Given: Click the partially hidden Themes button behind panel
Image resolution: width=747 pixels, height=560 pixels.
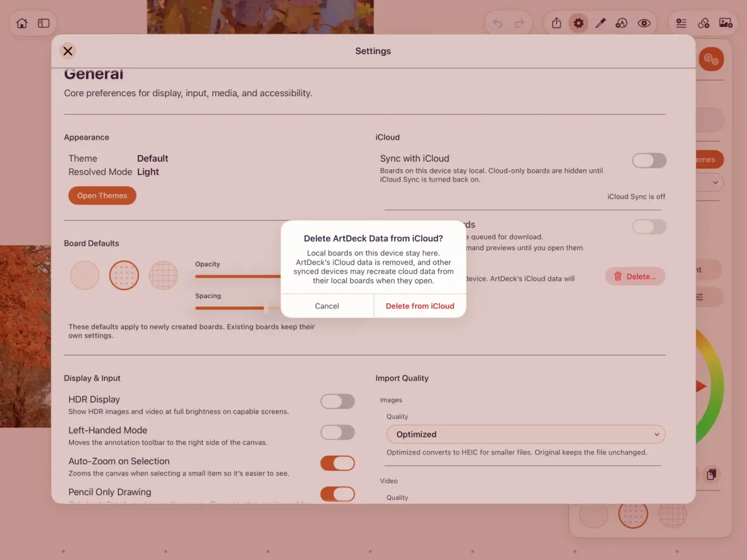Looking at the screenshot, I should pos(710,160).
